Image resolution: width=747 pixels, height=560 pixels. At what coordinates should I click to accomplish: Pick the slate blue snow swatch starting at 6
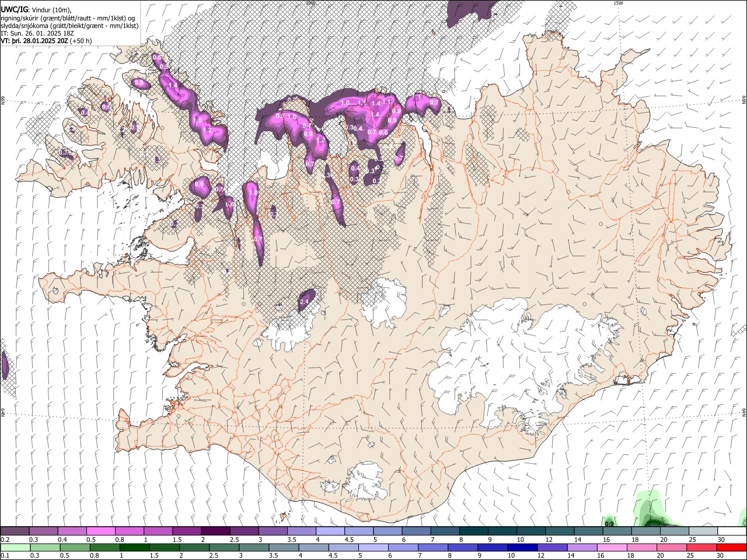click(x=416, y=531)
